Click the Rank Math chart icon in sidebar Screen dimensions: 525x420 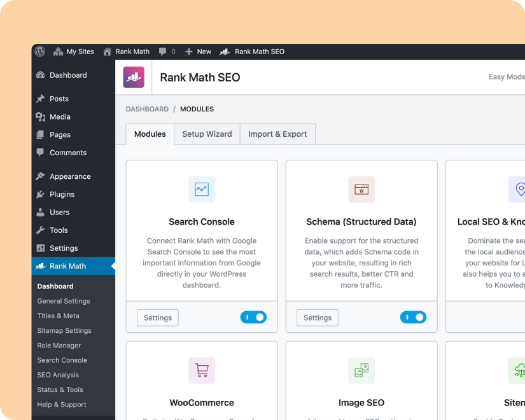(41, 266)
